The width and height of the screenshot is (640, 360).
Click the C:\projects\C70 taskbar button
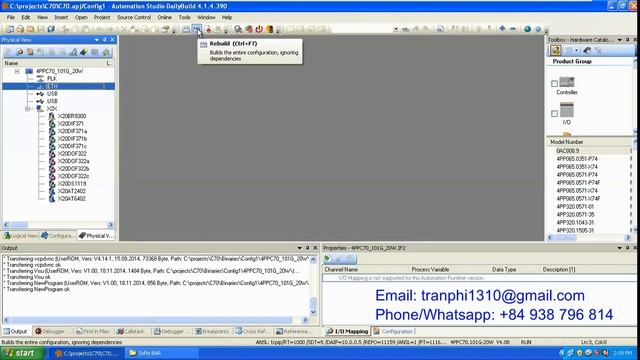click(87, 353)
